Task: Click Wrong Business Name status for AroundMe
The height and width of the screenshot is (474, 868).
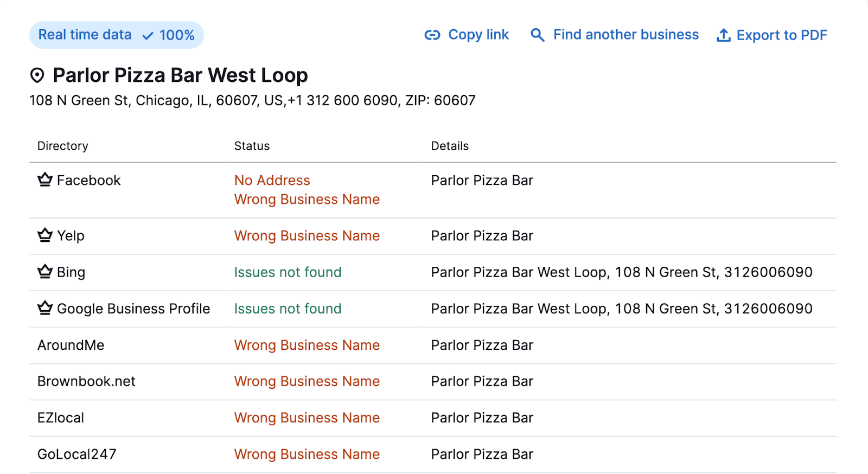Action: (307, 345)
